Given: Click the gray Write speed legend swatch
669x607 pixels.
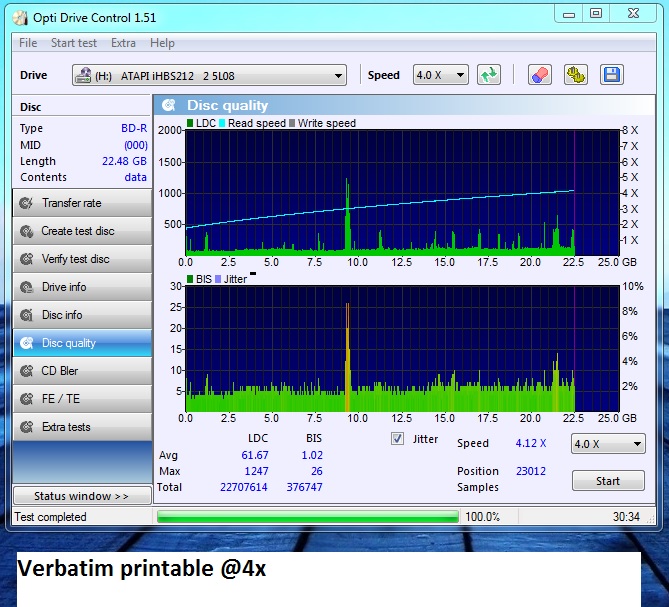Looking at the screenshot, I should click(x=292, y=123).
